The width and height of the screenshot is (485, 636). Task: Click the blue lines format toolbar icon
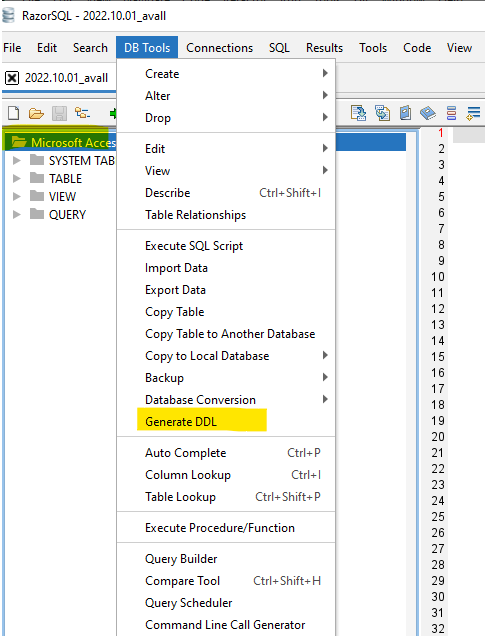click(x=473, y=113)
